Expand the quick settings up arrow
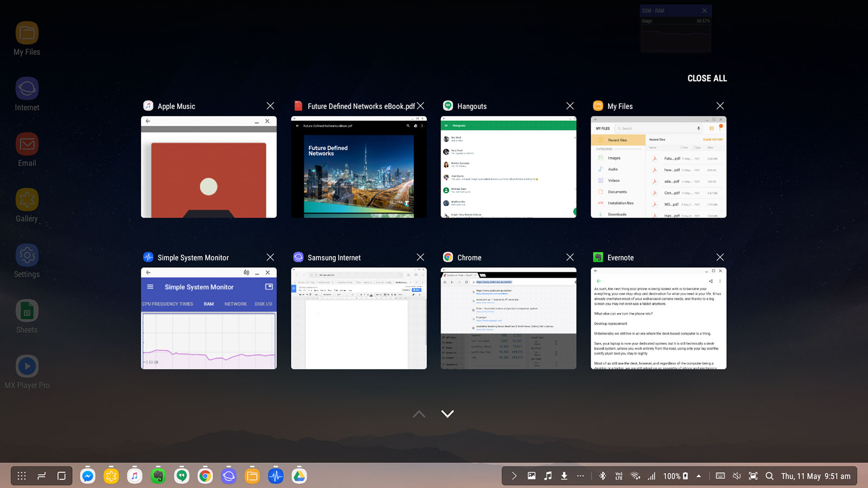This screenshot has width=868, height=488. pyautogui.click(x=699, y=476)
